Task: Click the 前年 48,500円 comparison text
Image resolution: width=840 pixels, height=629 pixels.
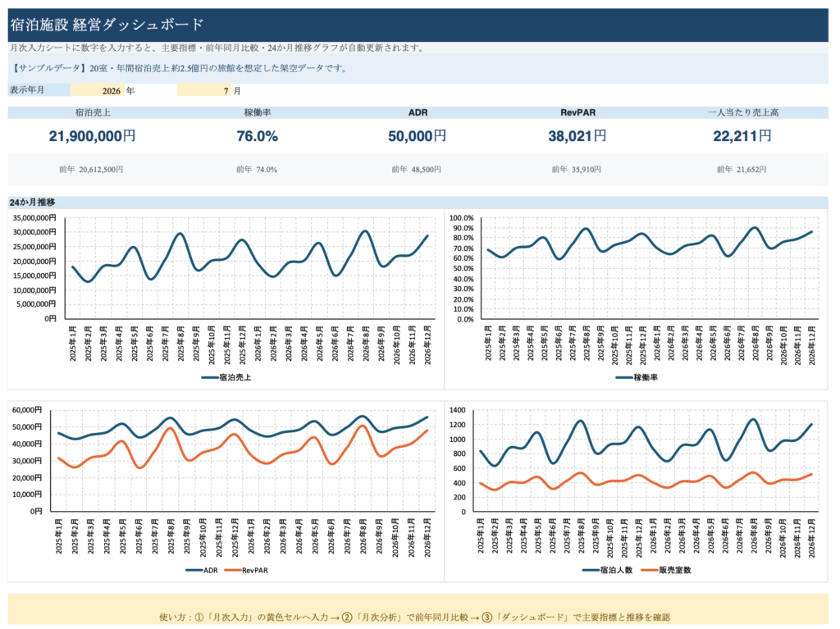Action: tap(416, 169)
